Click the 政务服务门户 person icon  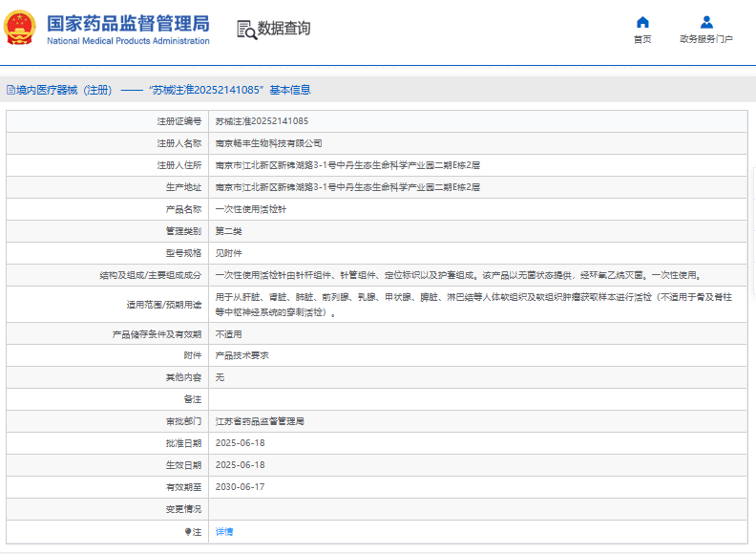click(706, 22)
